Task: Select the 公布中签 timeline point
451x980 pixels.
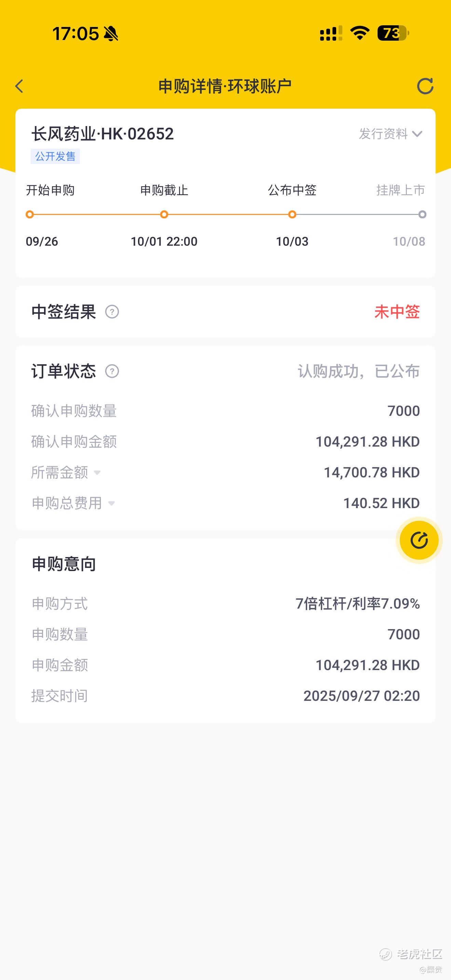Action: coord(292,215)
